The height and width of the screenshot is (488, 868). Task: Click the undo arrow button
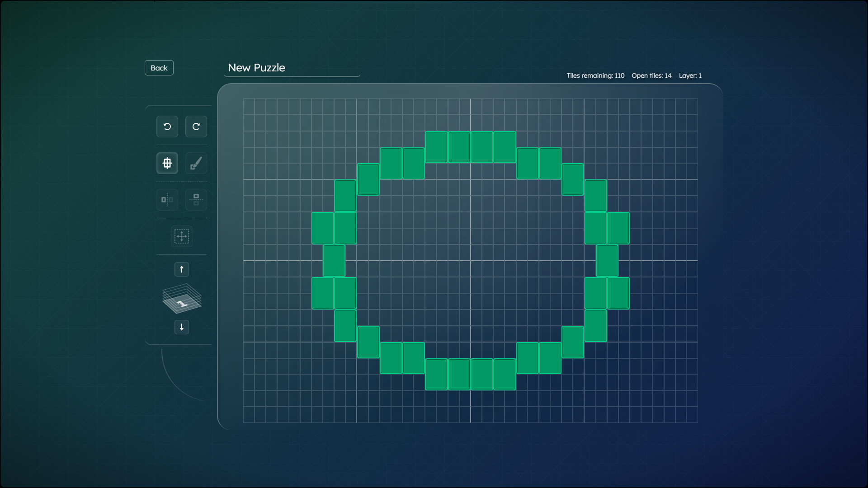[x=167, y=127]
